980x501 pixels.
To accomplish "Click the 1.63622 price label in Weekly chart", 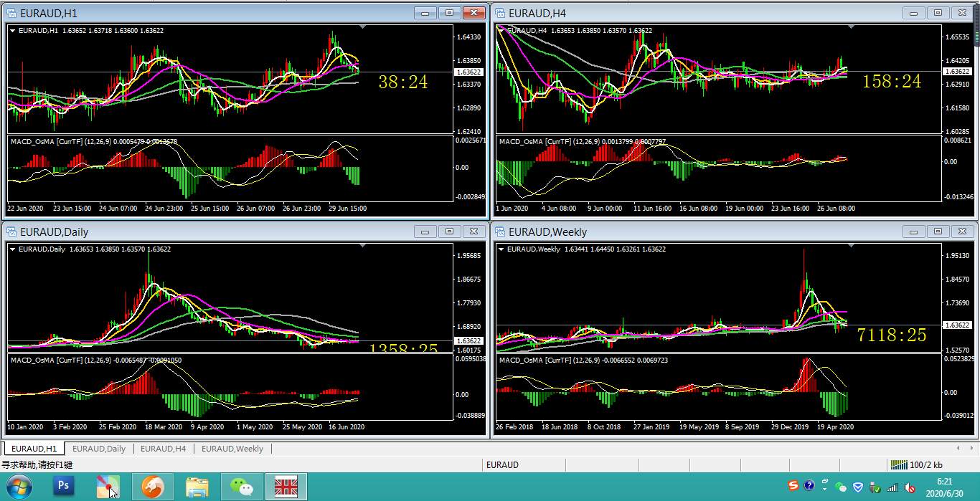I will (958, 325).
